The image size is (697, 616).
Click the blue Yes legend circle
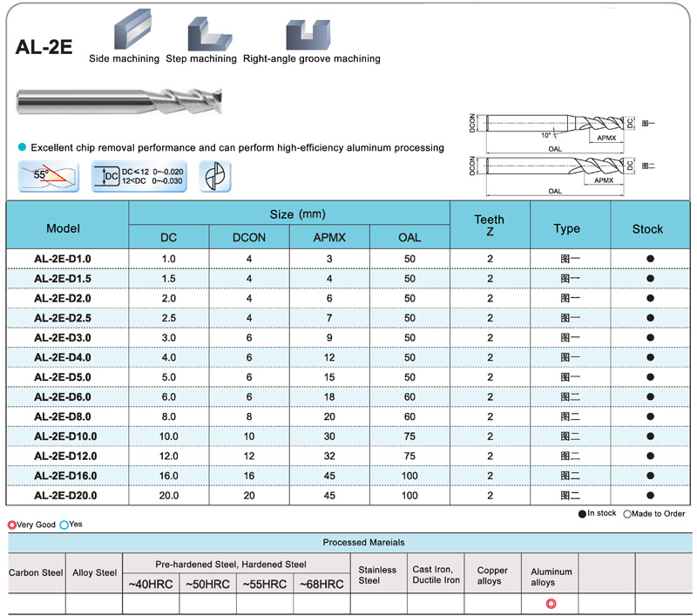pos(64,525)
